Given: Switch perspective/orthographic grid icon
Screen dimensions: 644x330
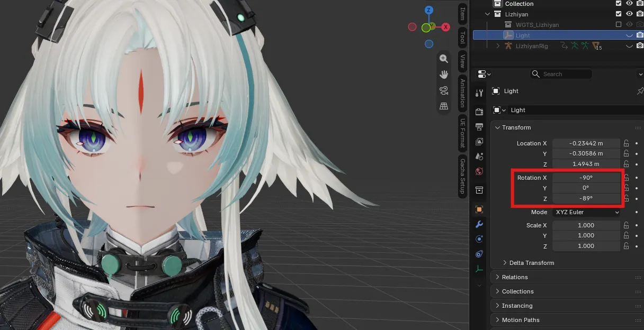Looking at the screenshot, I should pos(444,106).
